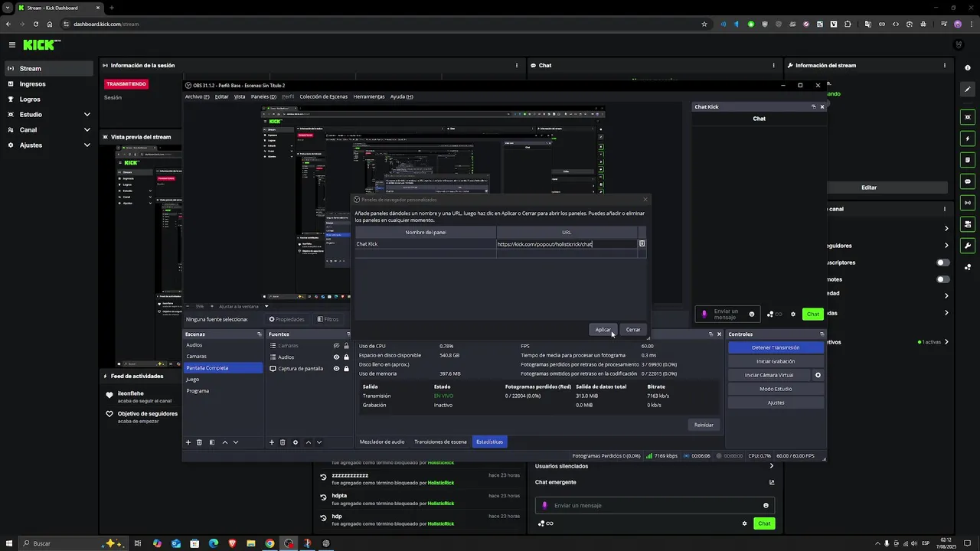The image size is (980, 551).
Task: Open the OBS Ayuda menu
Action: (x=401, y=96)
